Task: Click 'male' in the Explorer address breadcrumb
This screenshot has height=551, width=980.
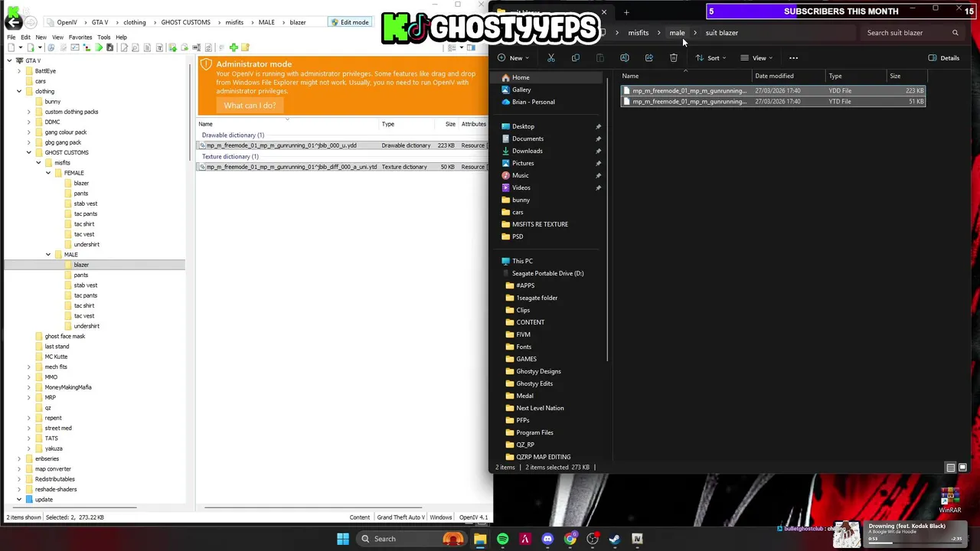Action: pos(677,33)
